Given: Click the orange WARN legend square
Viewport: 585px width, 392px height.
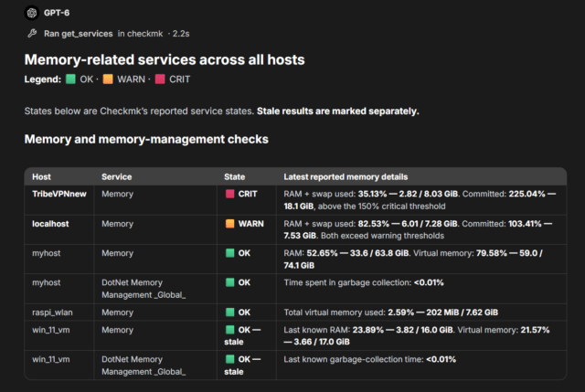Looking at the screenshot, I should click(x=108, y=79).
